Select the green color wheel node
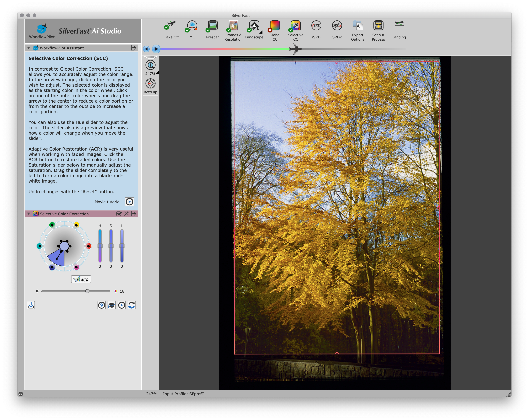The height and width of the screenshot is (420, 529). pos(52,225)
